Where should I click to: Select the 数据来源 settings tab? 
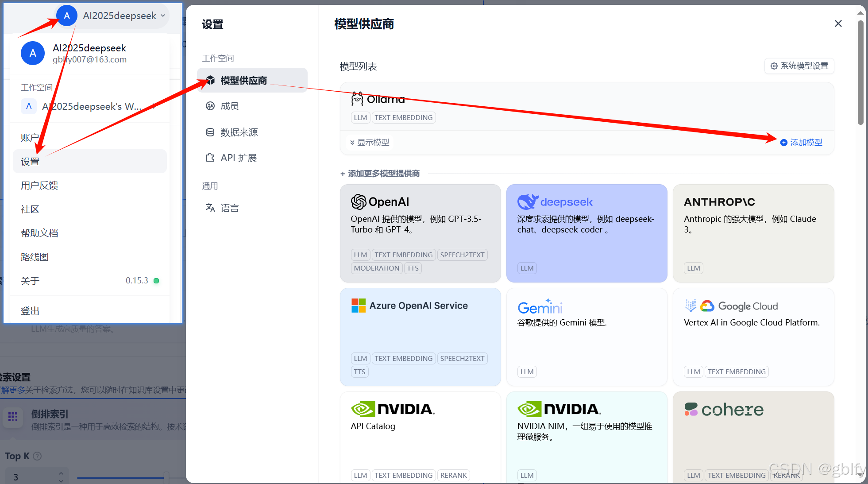tap(252, 132)
